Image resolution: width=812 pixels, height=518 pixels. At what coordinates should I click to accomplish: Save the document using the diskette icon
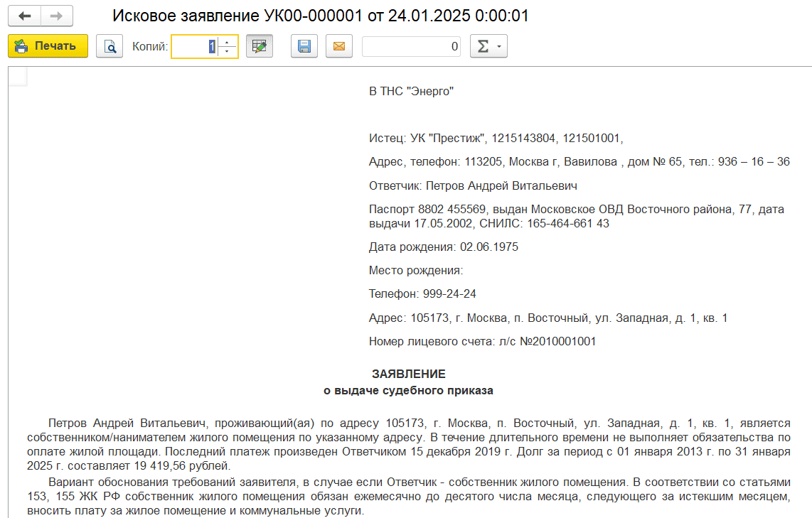pos(304,45)
